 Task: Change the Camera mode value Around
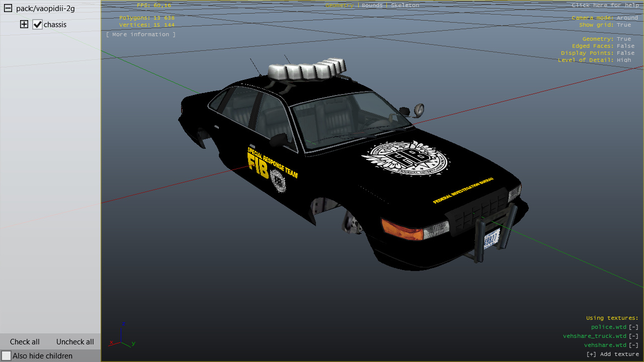coord(627,18)
